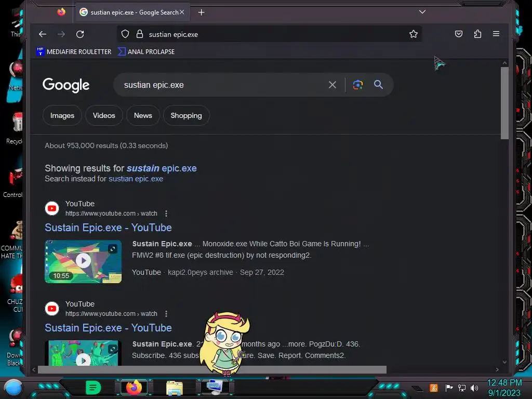Open the network tray icon
The image size is (532, 399).
coord(462,388)
